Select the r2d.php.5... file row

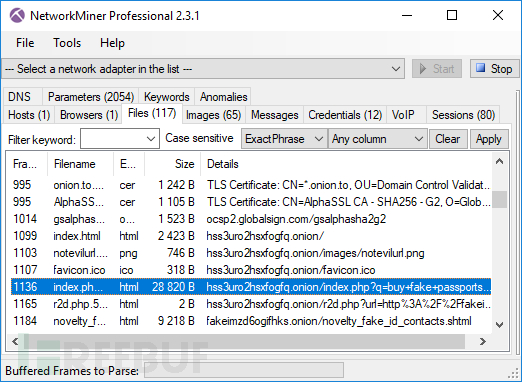(251, 304)
